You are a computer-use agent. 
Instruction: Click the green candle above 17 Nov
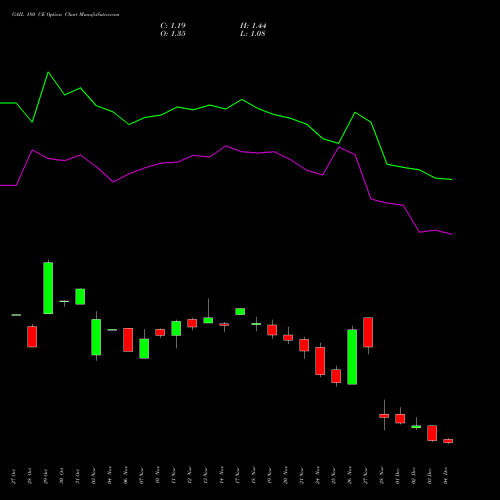240,311
